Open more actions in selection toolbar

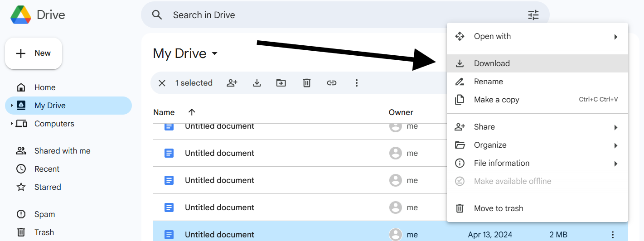click(357, 83)
